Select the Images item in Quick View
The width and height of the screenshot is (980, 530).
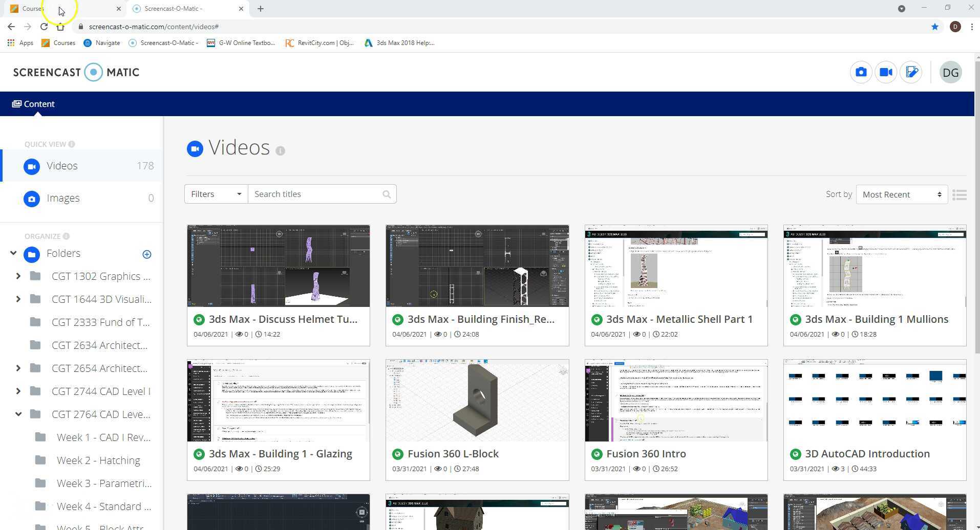coord(63,198)
